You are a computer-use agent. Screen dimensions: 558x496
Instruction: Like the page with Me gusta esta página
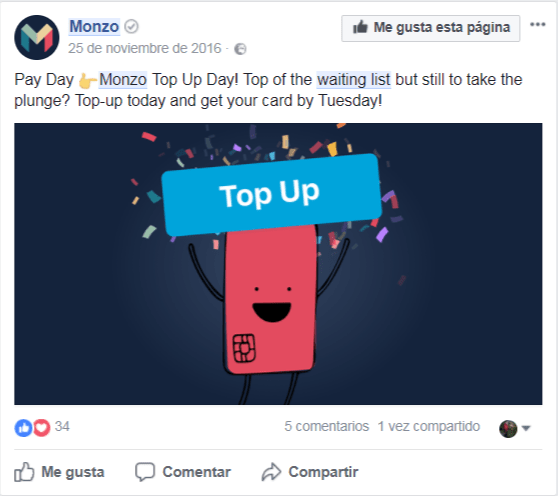tap(431, 28)
